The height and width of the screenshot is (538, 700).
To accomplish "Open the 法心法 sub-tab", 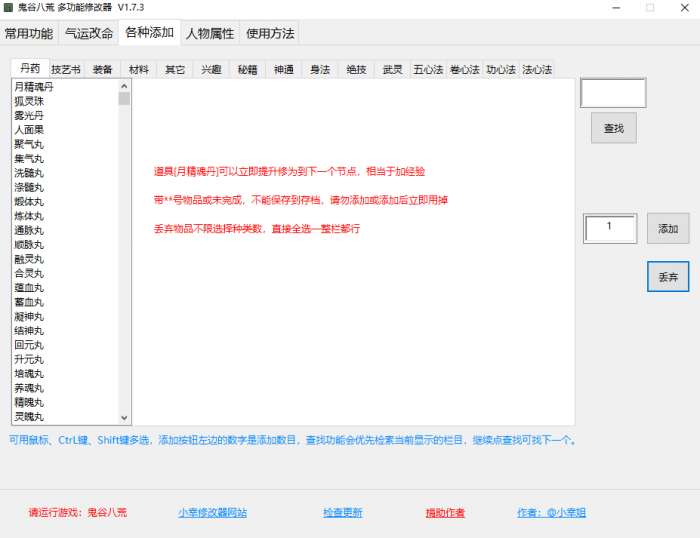I will pyautogui.click(x=537, y=70).
